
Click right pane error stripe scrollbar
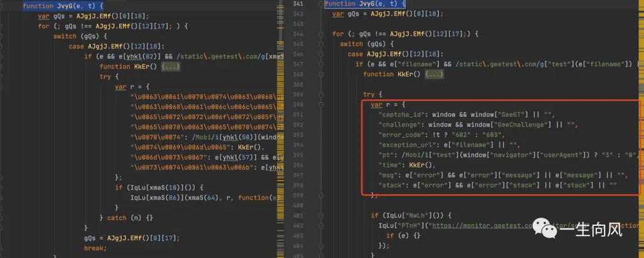coord(641,129)
